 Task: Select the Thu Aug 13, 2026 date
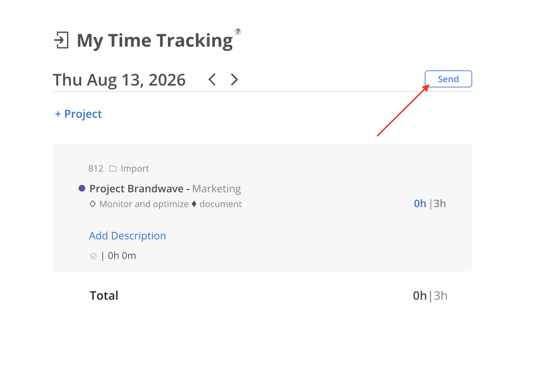coord(119,80)
